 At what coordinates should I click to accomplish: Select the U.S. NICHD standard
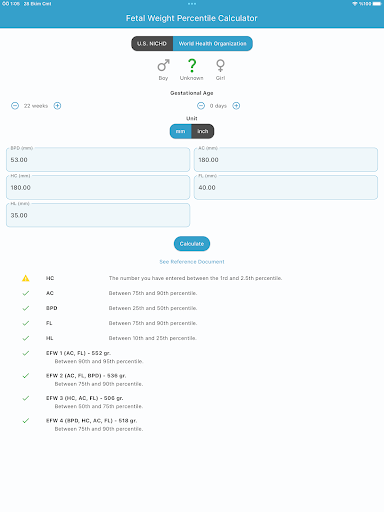click(x=152, y=44)
